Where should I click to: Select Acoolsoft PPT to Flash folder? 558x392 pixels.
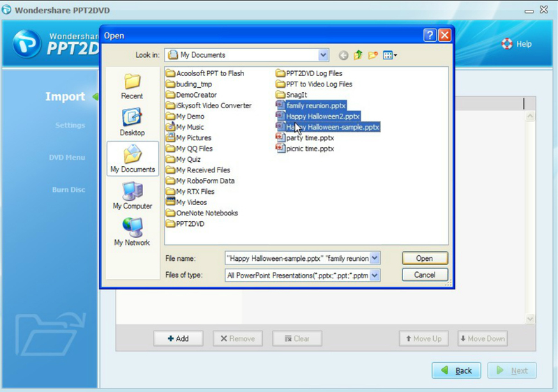point(205,73)
